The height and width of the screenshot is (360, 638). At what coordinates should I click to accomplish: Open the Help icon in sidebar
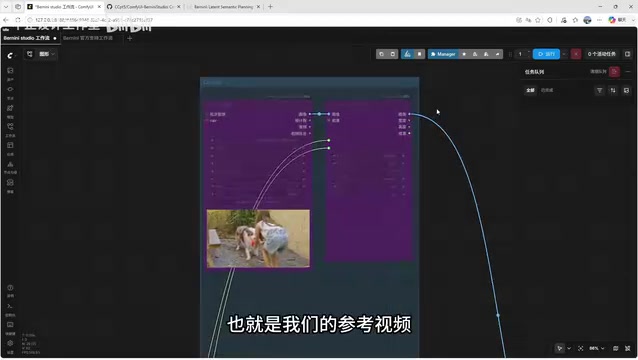click(10, 288)
